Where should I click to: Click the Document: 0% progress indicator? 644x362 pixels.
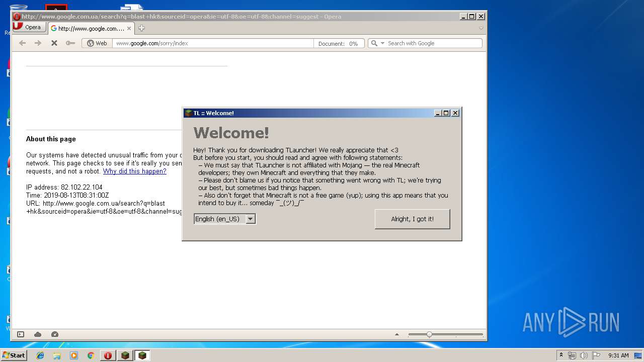pos(338,44)
